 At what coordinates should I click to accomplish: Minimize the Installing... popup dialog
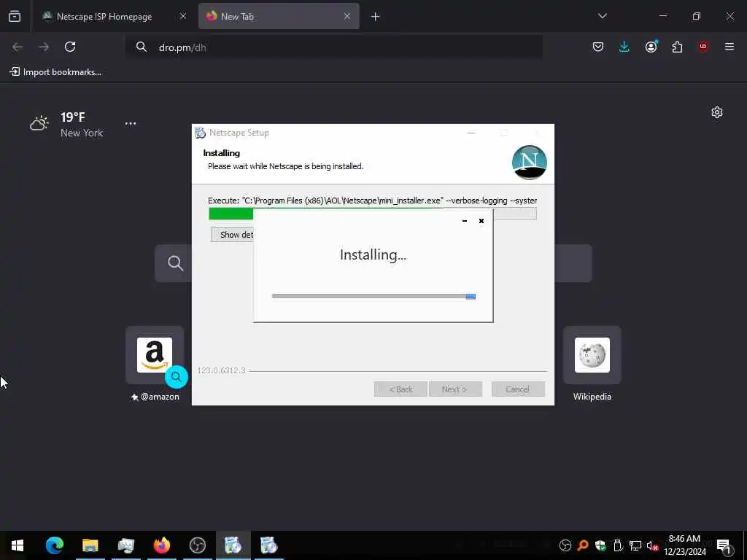coord(465,221)
